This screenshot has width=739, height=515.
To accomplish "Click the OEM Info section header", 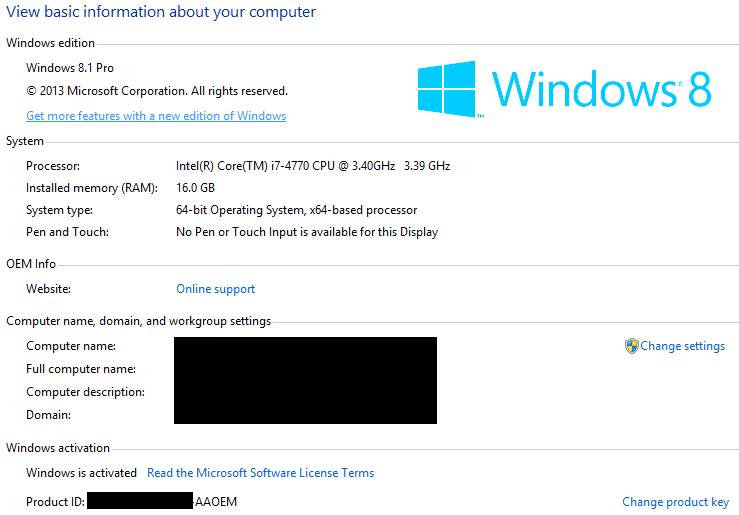I will click(x=31, y=264).
